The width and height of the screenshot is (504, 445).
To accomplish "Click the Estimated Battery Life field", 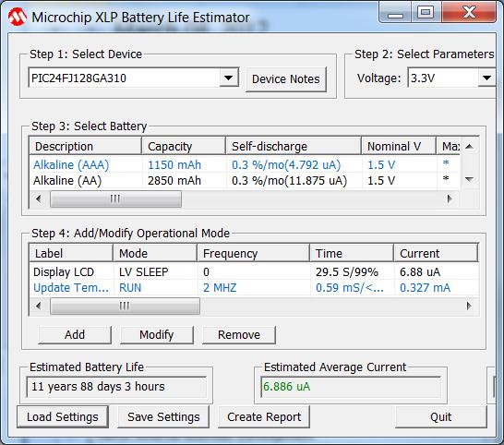I will tap(116, 387).
